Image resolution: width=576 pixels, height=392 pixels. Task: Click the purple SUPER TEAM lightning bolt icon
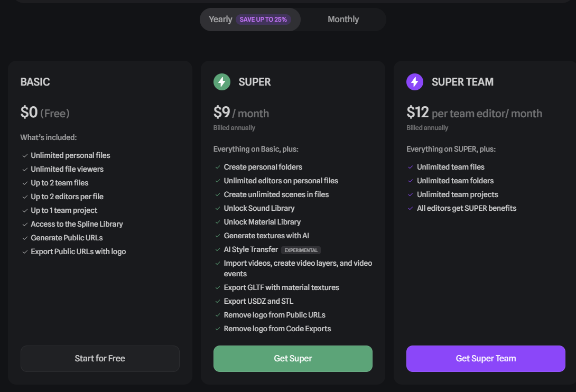(x=415, y=82)
